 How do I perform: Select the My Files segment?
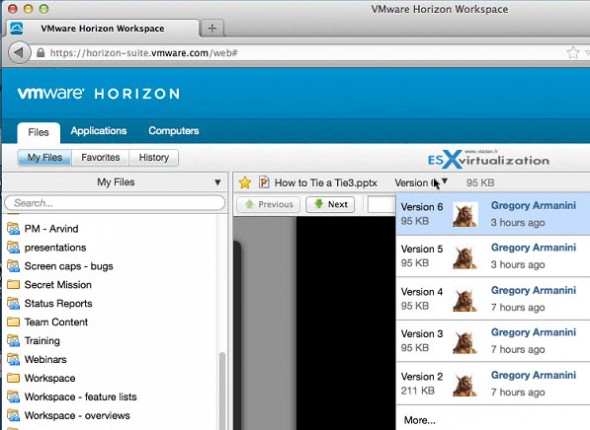pyautogui.click(x=44, y=158)
